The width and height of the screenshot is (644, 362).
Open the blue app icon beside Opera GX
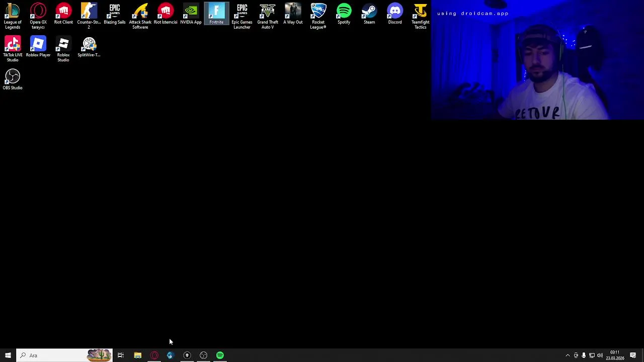pos(170,355)
